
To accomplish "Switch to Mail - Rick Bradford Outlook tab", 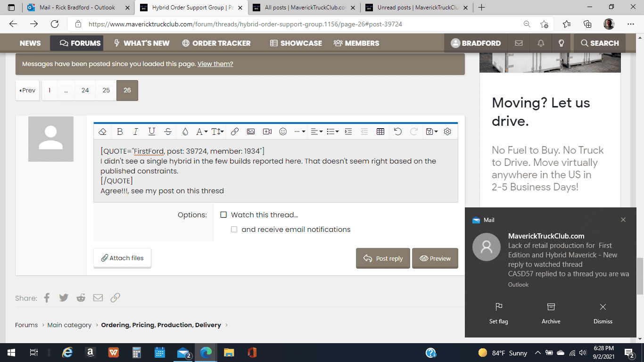I will click(78, 8).
